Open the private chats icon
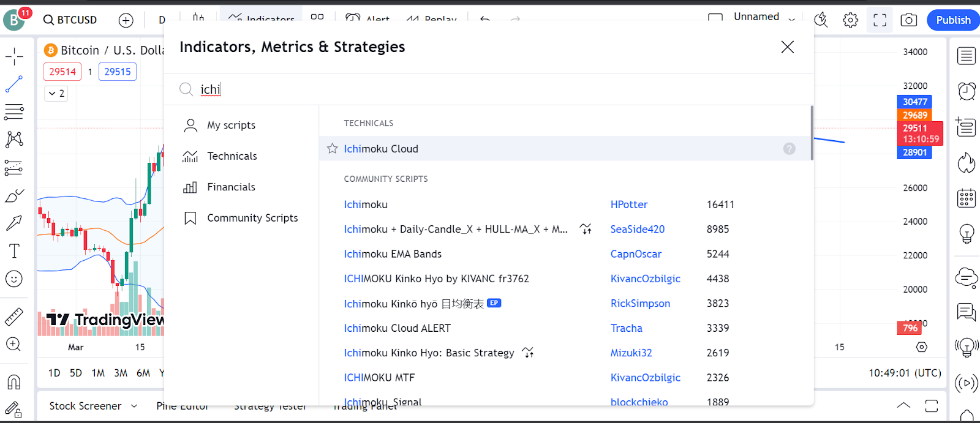 (x=967, y=312)
